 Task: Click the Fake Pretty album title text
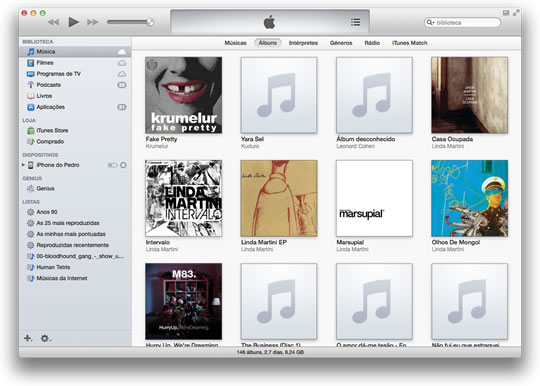coord(161,139)
